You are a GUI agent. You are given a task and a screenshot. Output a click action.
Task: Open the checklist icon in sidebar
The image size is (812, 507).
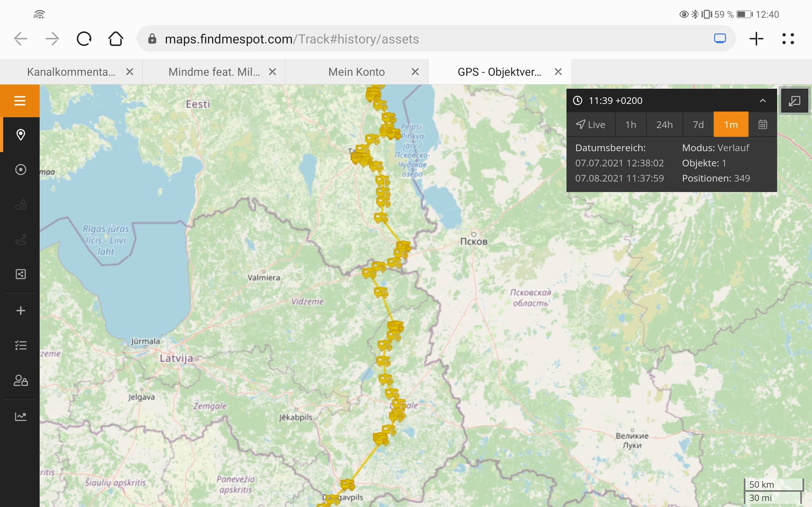21,345
